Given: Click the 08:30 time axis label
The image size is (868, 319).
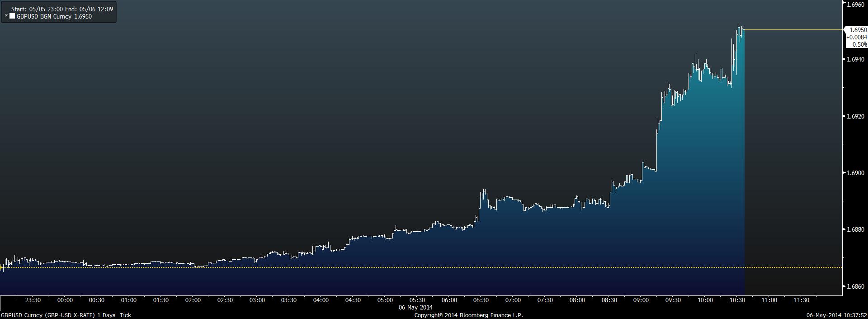Looking at the screenshot, I should tap(609, 300).
